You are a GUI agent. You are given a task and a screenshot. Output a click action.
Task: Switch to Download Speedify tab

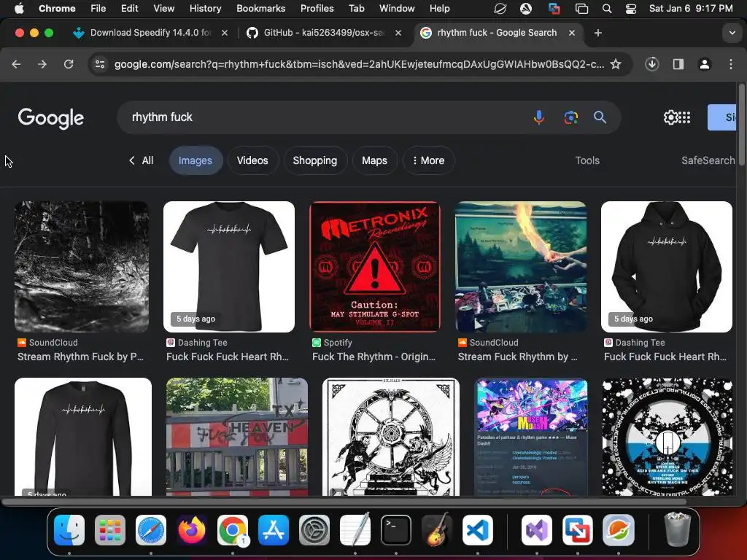coord(150,33)
